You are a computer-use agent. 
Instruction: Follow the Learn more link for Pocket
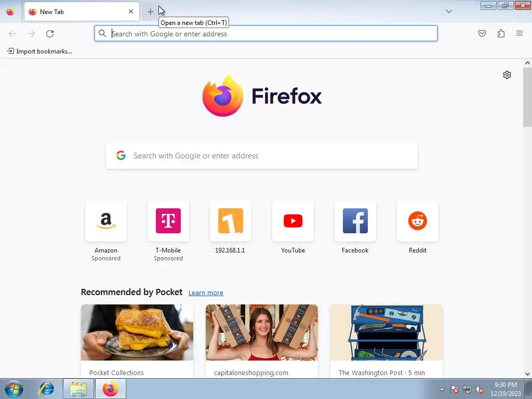(x=206, y=292)
